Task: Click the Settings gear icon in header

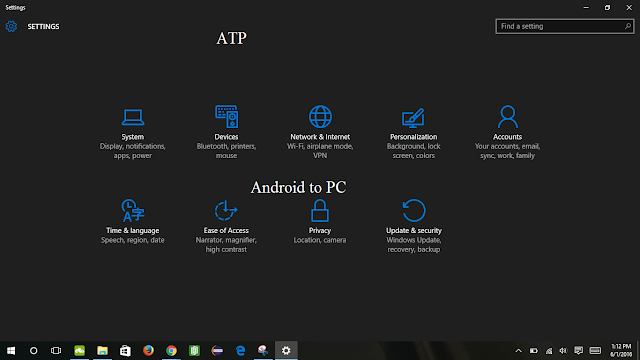Action: pos(11,27)
